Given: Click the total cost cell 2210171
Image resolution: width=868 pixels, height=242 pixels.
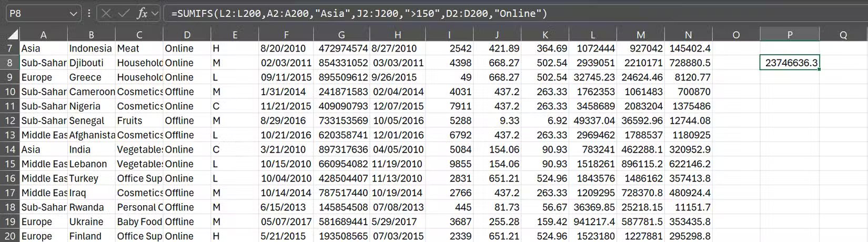Looking at the screenshot, I should 641,63.
